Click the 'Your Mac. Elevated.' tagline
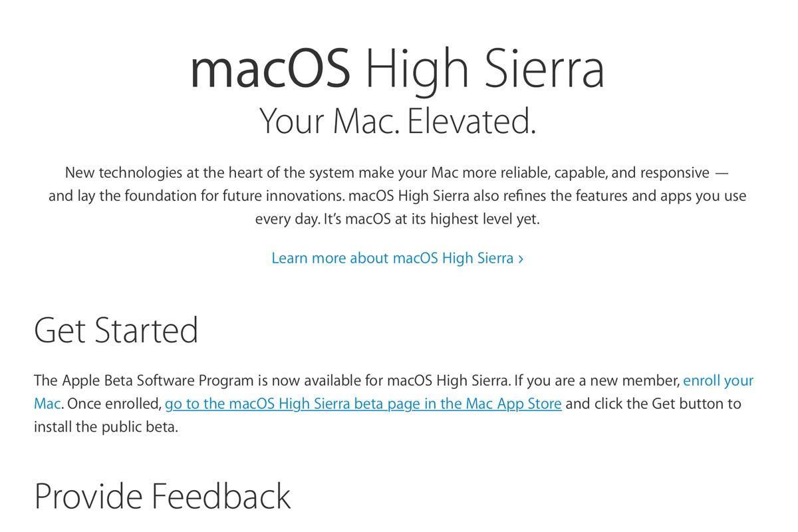 click(x=398, y=121)
